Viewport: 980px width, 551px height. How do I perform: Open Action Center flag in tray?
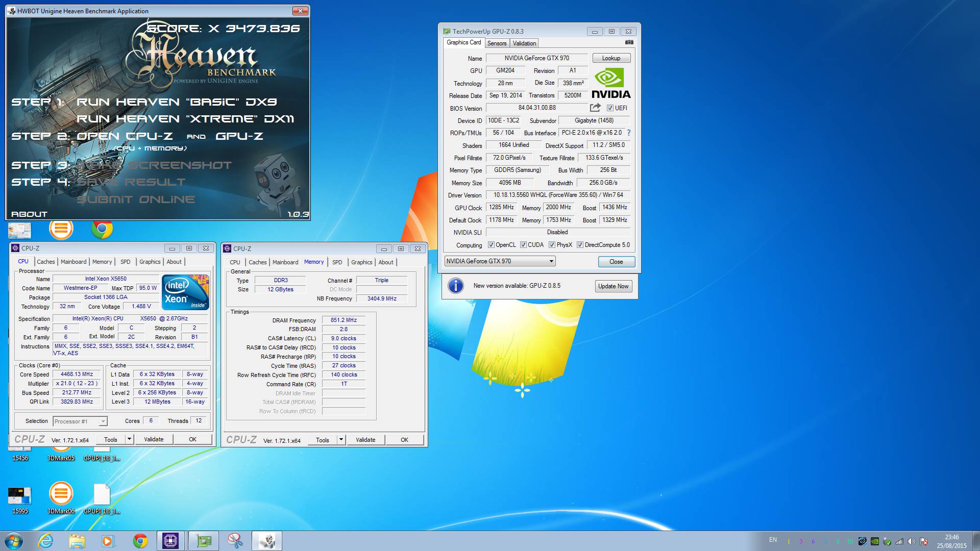[924, 541]
